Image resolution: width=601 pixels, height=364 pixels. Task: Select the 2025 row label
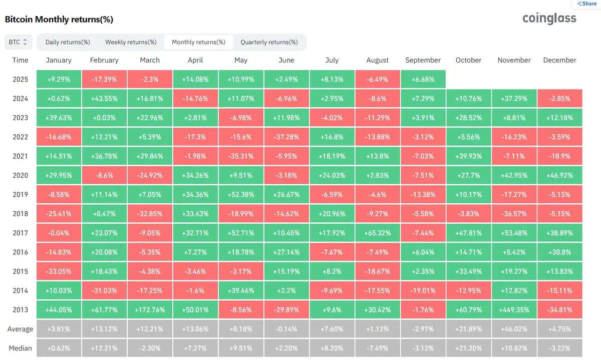pyautogui.click(x=21, y=80)
